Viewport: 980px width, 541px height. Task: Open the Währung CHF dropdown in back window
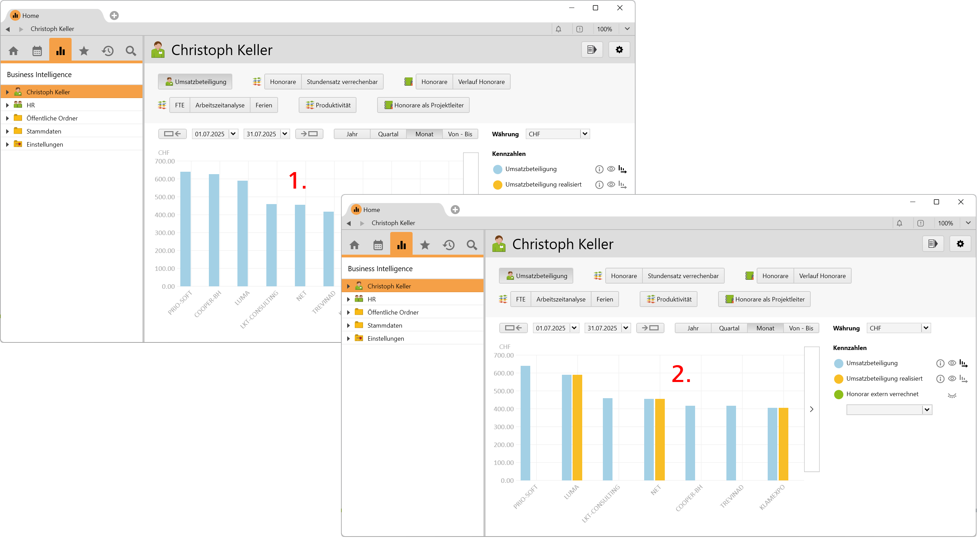click(558, 134)
